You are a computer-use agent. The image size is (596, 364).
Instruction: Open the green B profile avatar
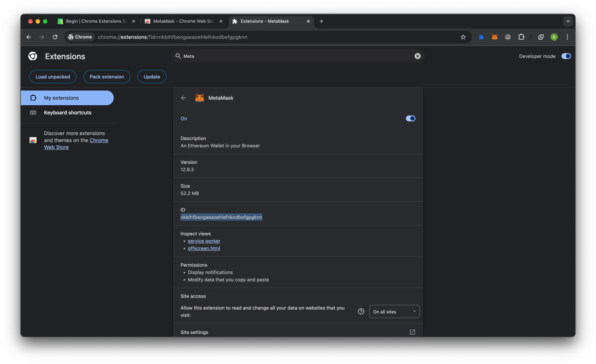click(554, 37)
